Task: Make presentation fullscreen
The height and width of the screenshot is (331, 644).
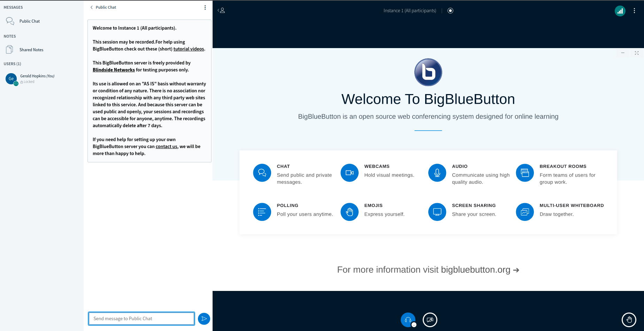Action: 637,53
